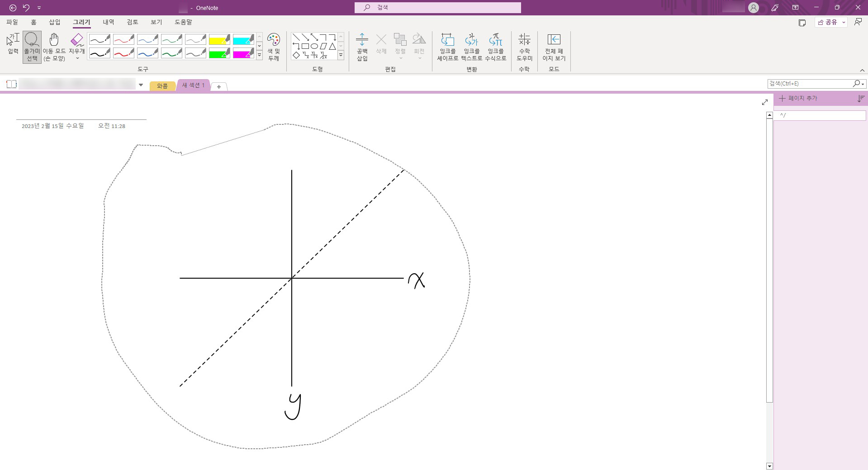
Task: Switch to the 내역 ribbon tab
Action: click(109, 22)
